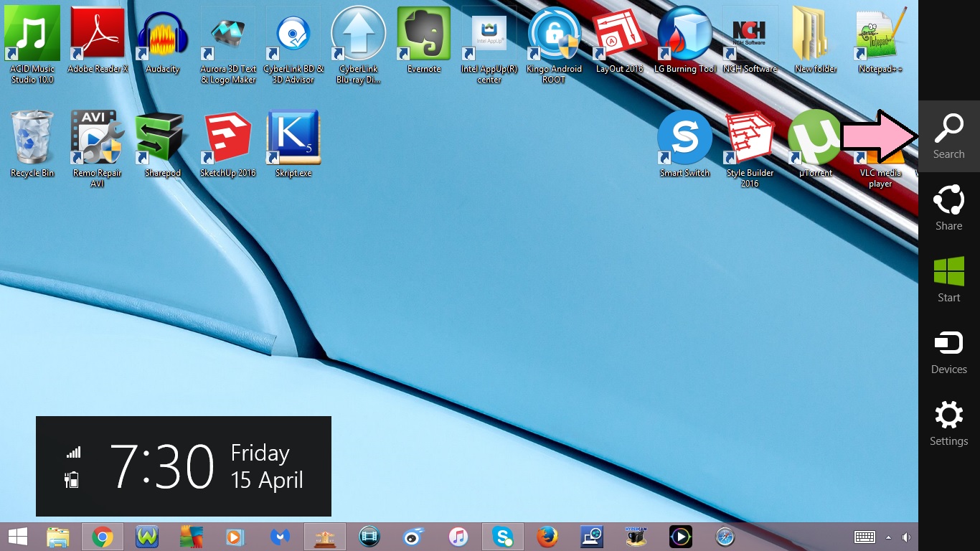The height and width of the screenshot is (551, 980).
Task: Click the Notepad++ desktop shortcut
Action: (880, 40)
